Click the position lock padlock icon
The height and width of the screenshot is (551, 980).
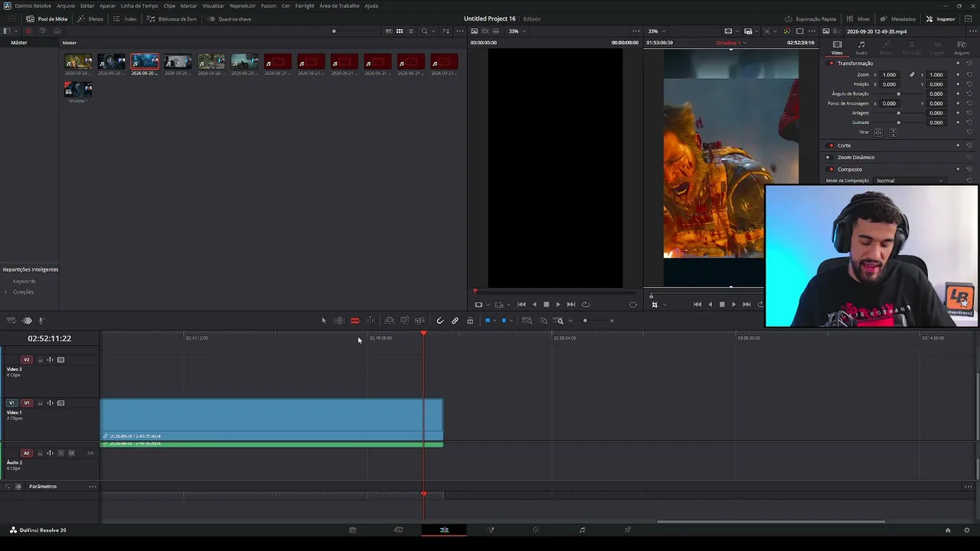[470, 321]
